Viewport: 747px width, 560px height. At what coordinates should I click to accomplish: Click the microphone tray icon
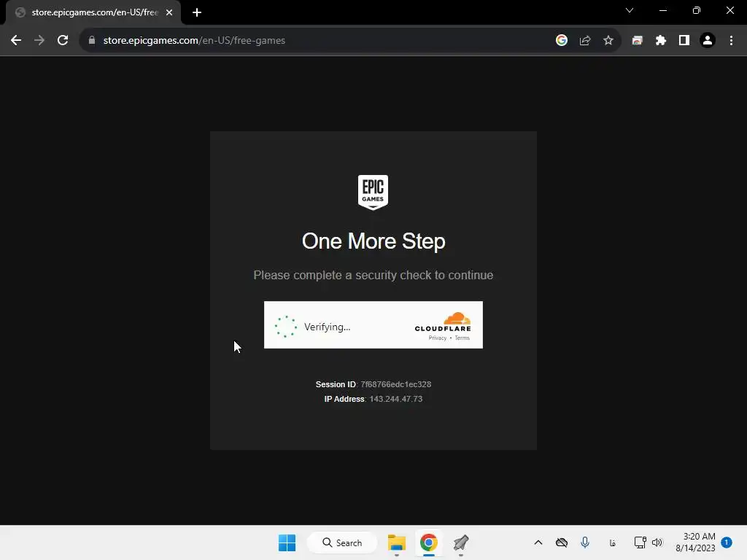(x=585, y=542)
